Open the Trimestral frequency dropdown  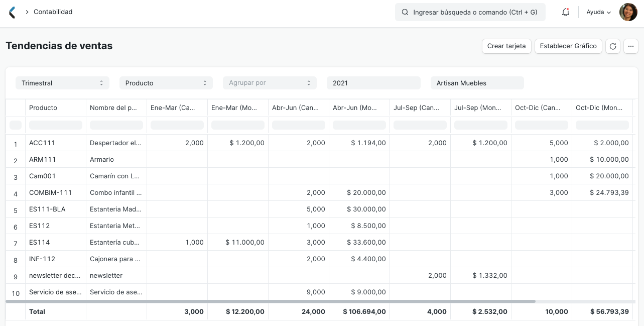[x=62, y=83]
